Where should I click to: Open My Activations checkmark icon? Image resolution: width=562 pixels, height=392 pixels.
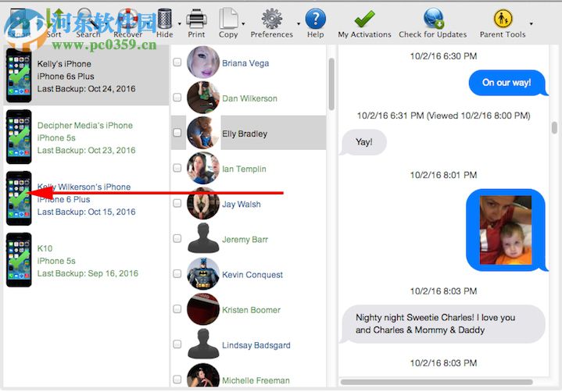(x=364, y=19)
